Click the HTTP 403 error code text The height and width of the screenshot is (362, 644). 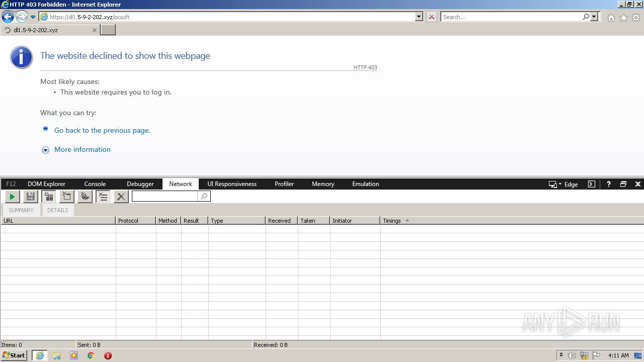click(365, 67)
